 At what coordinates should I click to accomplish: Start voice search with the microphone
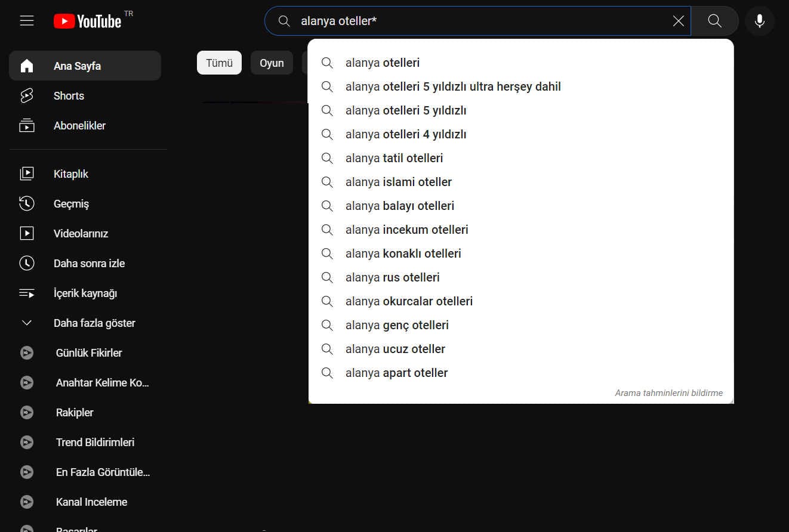click(x=760, y=21)
